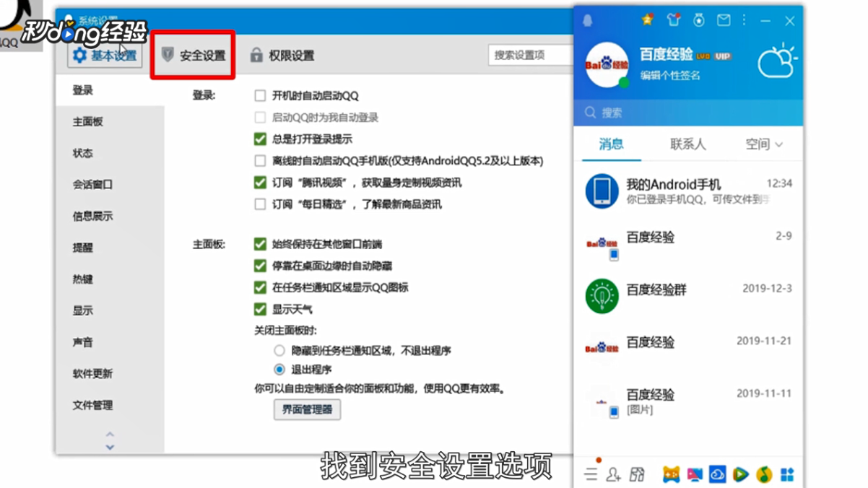
Task: Check 订阅"每日精选" option
Action: click(x=260, y=204)
